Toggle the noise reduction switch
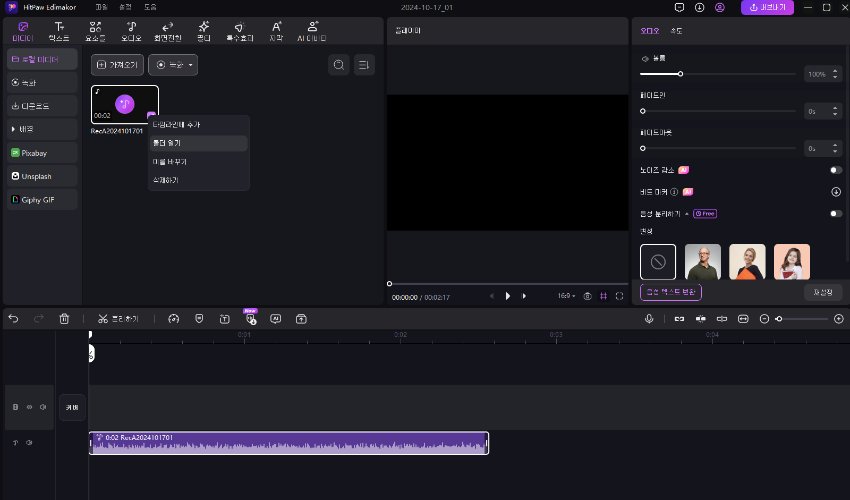The width and height of the screenshot is (850, 500). (835, 170)
